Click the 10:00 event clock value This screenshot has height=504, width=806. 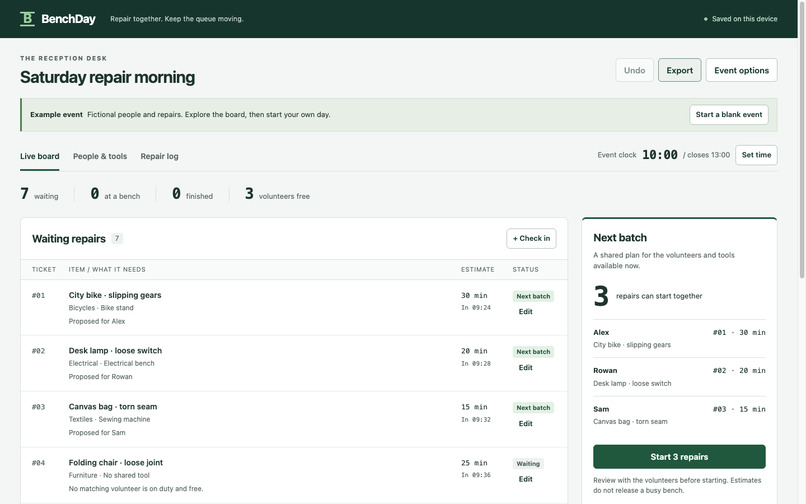tap(660, 155)
